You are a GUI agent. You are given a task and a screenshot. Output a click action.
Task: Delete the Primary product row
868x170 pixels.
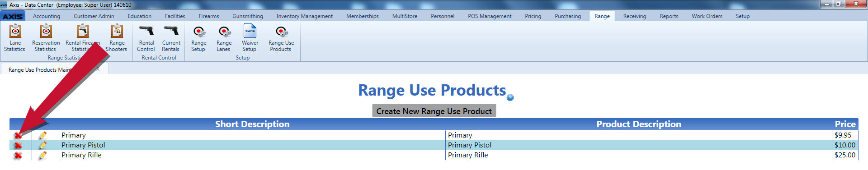coord(18,135)
